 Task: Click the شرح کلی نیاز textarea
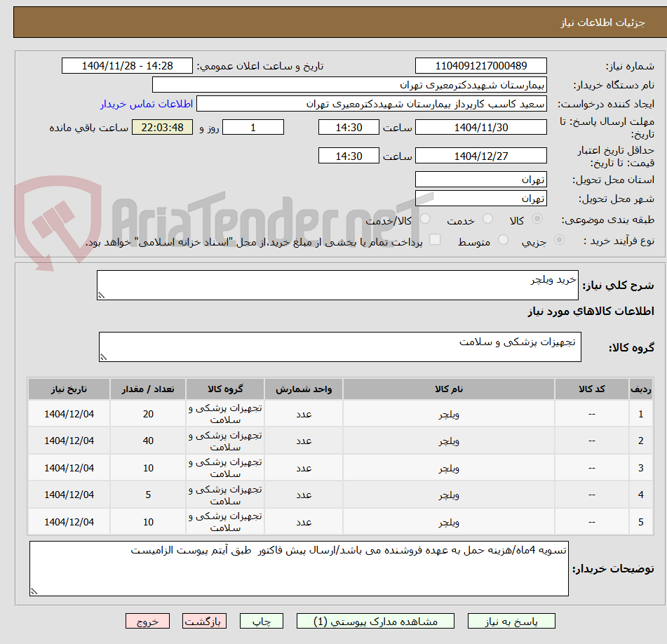337,285
